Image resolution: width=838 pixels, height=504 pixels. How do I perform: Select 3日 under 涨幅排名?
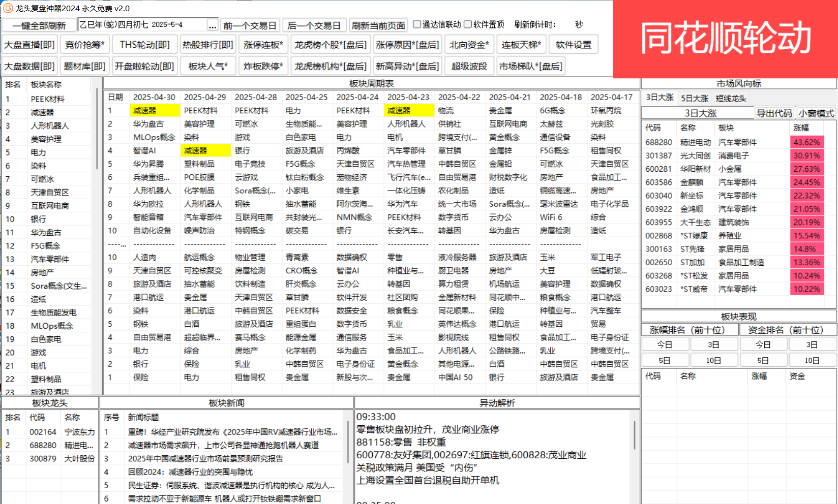point(714,344)
